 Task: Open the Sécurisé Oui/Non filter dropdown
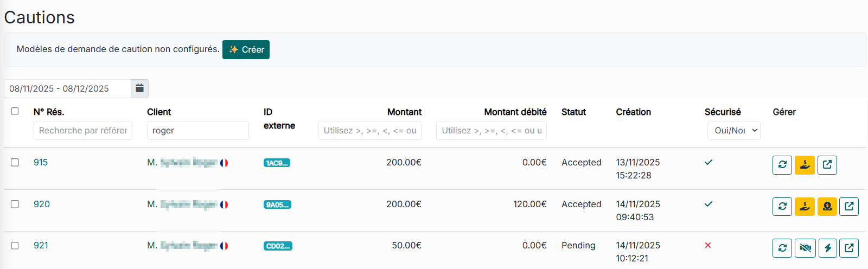click(733, 131)
